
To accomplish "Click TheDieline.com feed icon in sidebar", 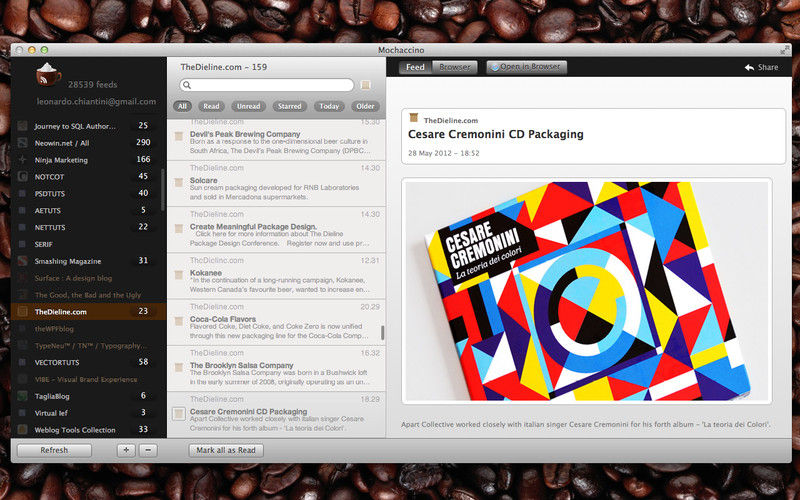I will coord(22,311).
